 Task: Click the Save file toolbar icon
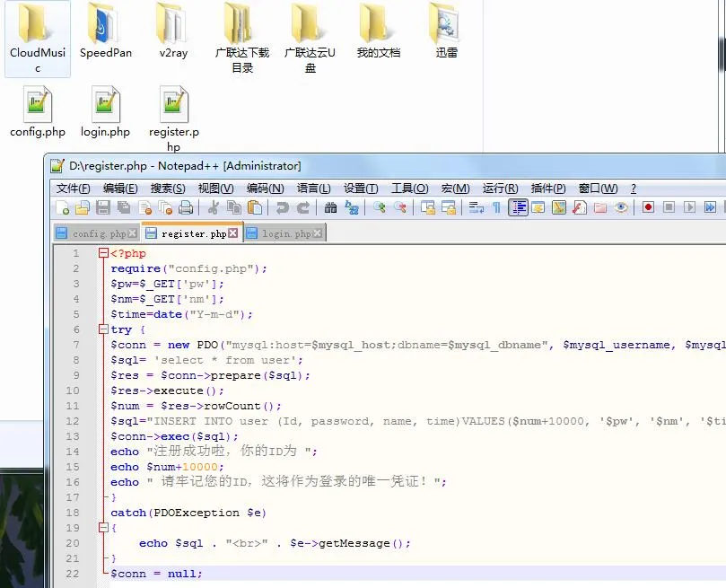[103, 207]
